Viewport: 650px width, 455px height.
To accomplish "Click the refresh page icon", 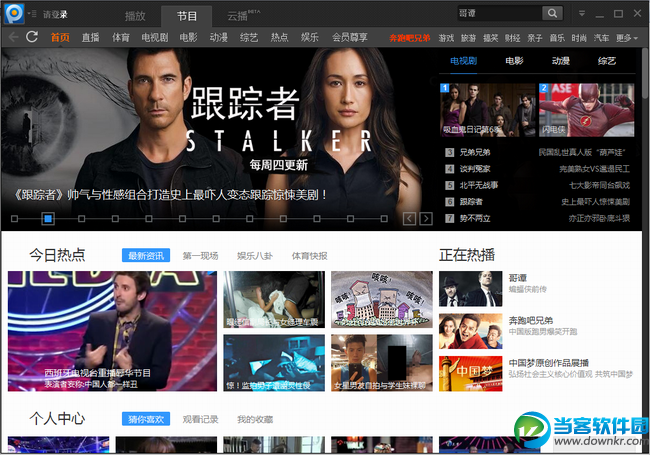I will click(32, 37).
